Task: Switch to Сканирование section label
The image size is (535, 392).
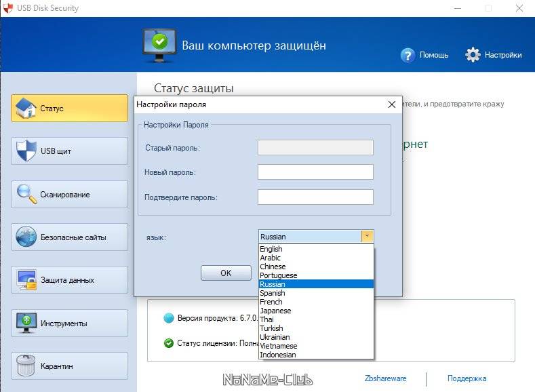Action: point(65,195)
